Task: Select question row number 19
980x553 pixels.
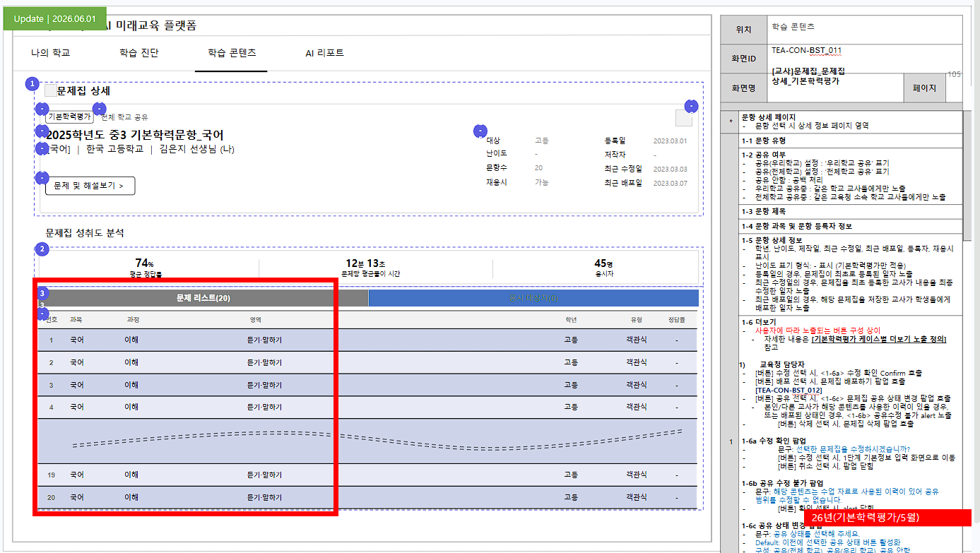Action: coord(367,475)
